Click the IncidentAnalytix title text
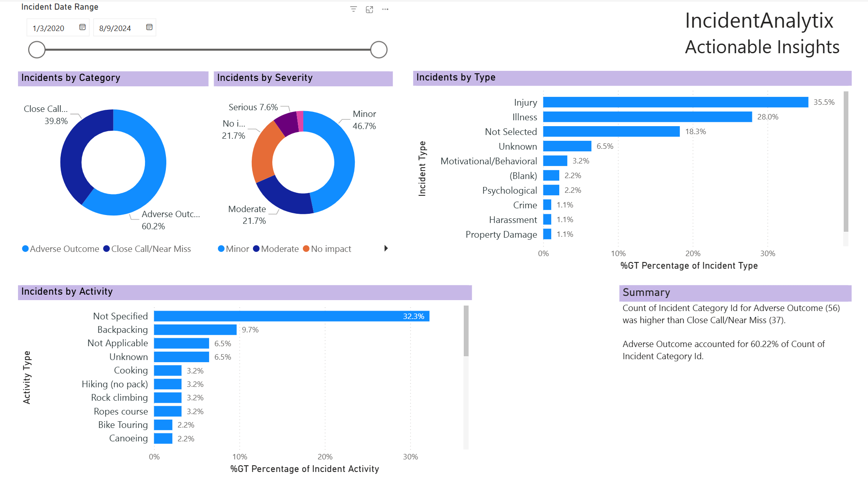This screenshot has height=477, width=868. click(x=759, y=21)
